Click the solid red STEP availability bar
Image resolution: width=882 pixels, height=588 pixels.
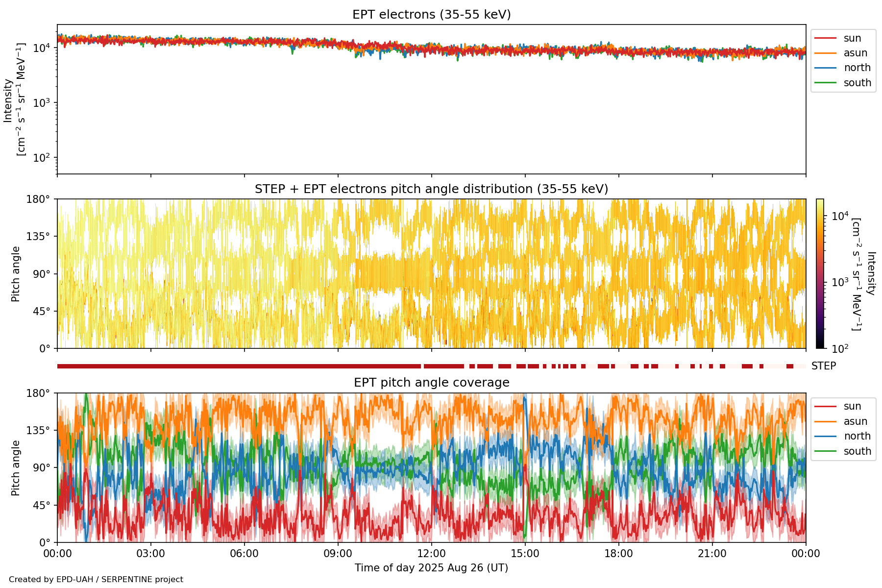click(x=235, y=366)
